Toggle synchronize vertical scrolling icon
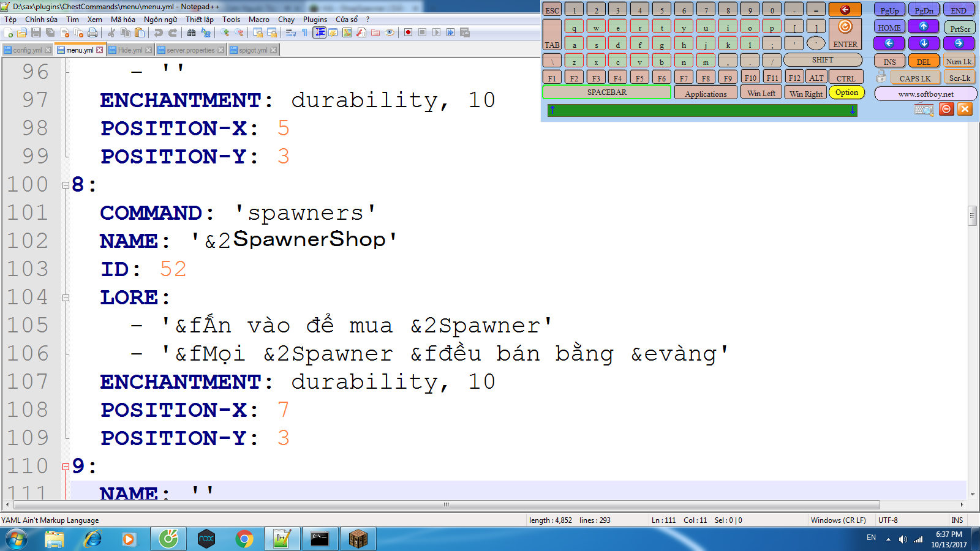The image size is (980, 551). [x=258, y=32]
